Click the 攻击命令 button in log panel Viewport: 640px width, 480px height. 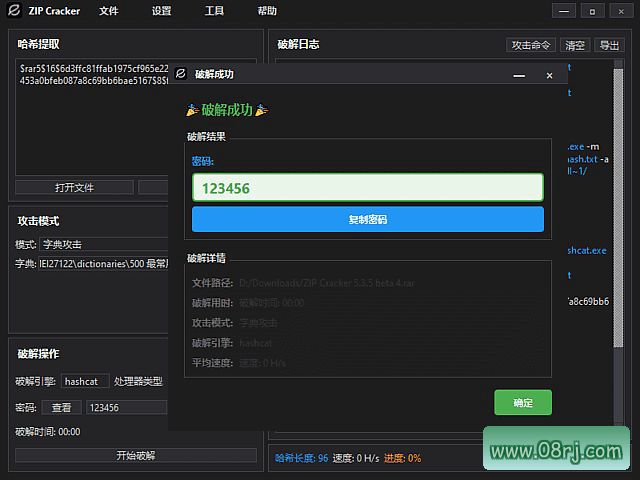531,45
